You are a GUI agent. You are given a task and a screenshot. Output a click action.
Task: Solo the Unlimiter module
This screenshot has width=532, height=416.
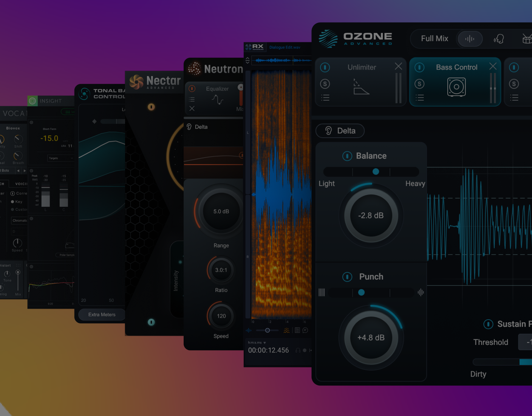[x=325, y=84]
